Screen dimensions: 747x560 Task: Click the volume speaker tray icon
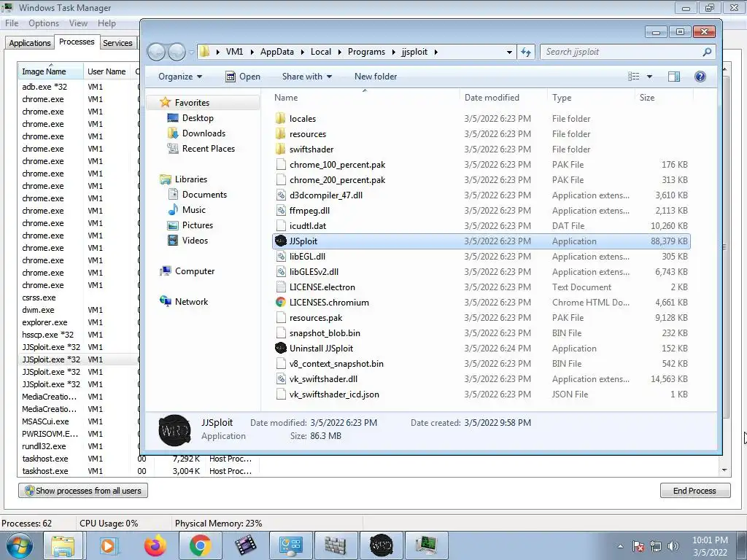coord(673,546)
